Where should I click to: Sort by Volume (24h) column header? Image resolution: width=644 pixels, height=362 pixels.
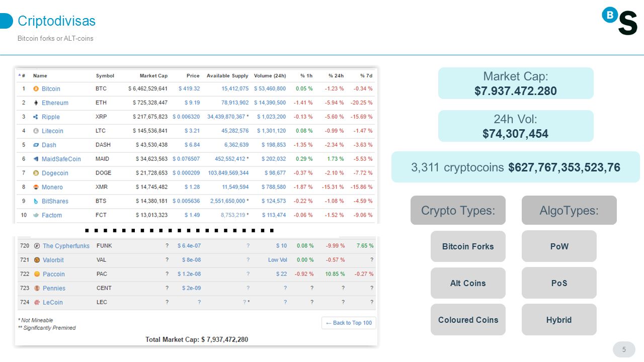(270, 75)
